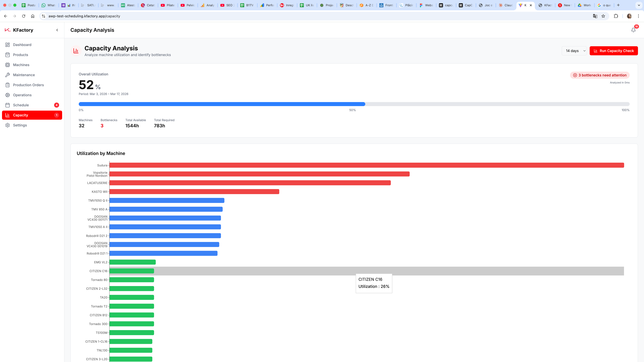This screenshot has height=362, width=644.
Task: Click the Vopsitorie Pistol Nordson bar
Action: [x=259, y=174]
